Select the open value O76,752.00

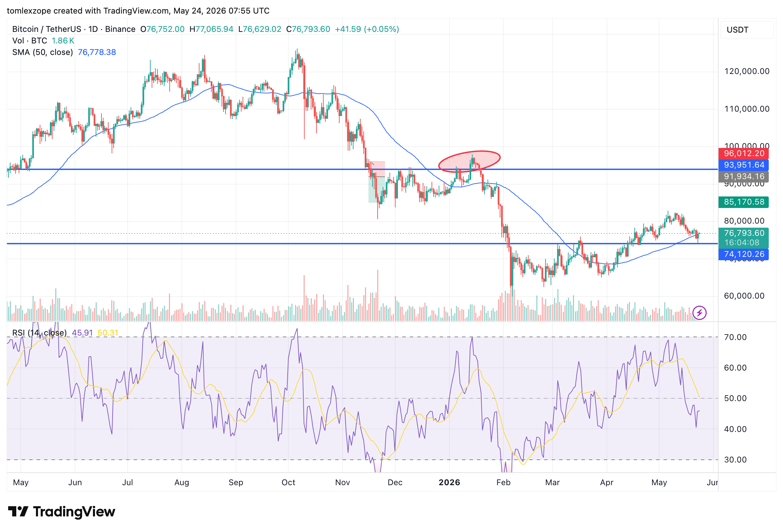(163, 29)
